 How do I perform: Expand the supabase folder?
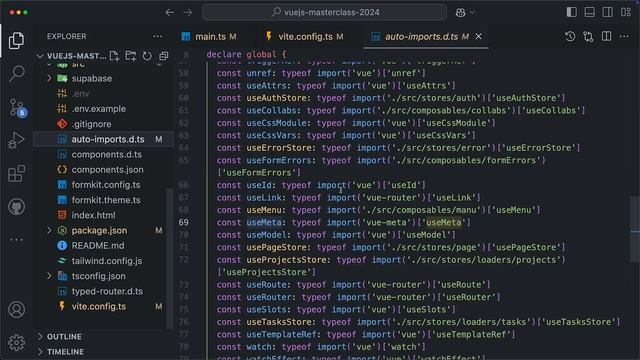[49, 78]
